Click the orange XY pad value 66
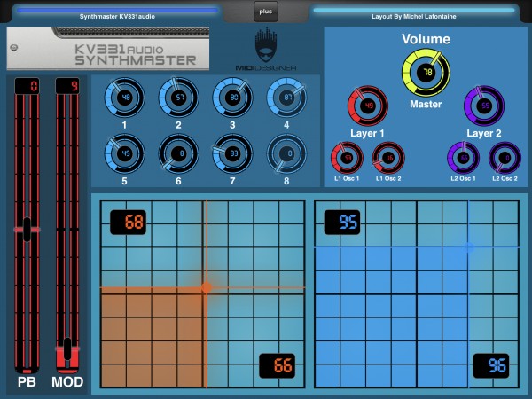 tap(278, 365)
